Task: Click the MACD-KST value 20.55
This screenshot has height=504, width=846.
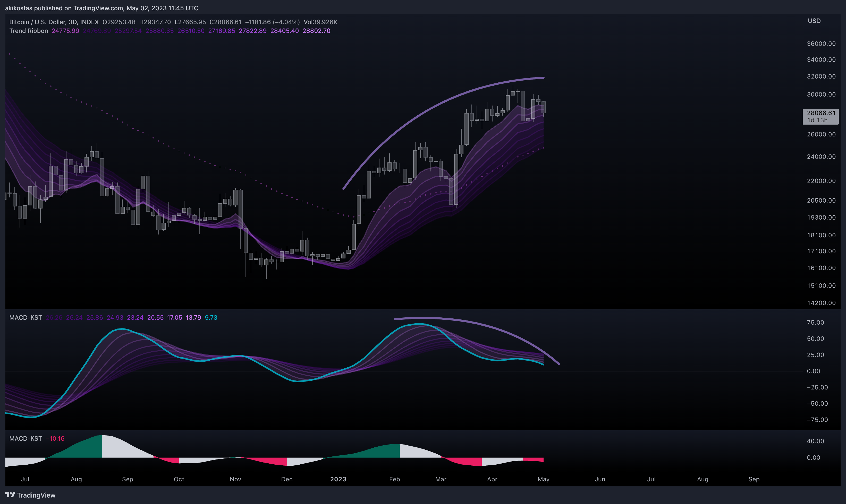Action: [155, 318]
